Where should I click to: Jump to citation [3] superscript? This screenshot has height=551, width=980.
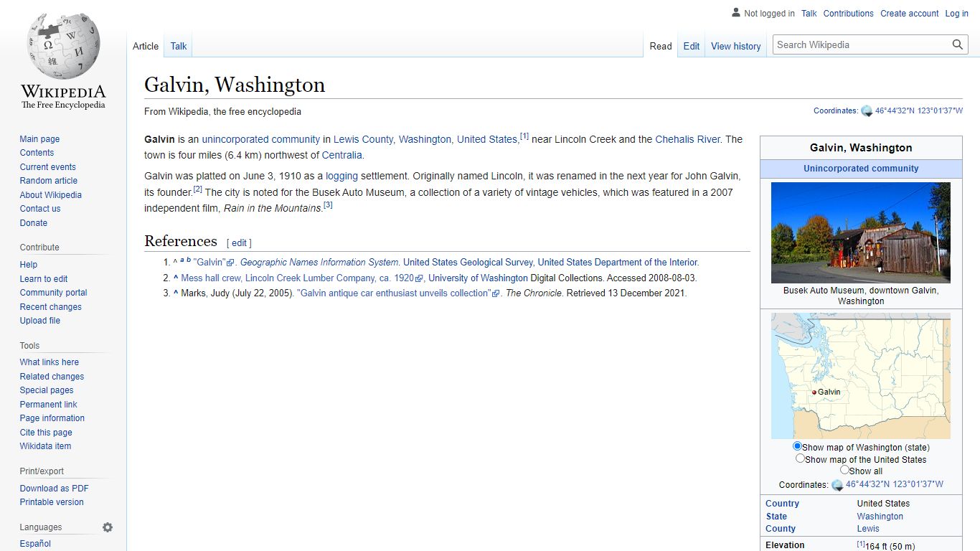tap(328, 205)
